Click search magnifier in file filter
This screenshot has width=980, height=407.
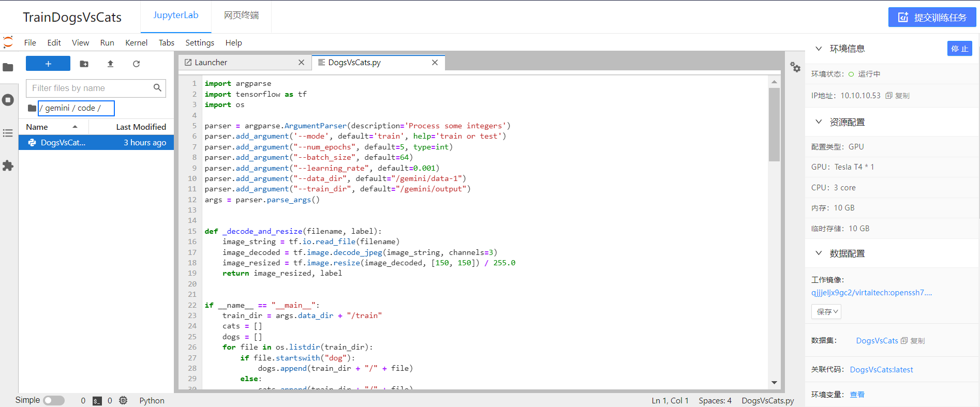[x=157, y=88]
